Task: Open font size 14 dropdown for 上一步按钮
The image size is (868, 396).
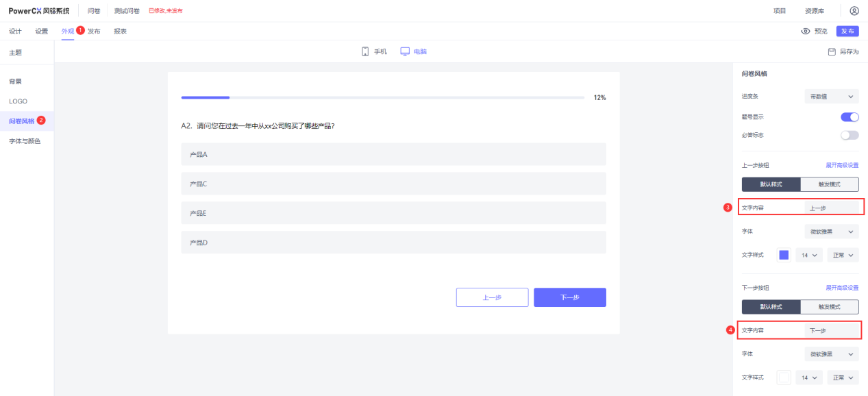Action: pyautogui.click(x=809, y=255)
